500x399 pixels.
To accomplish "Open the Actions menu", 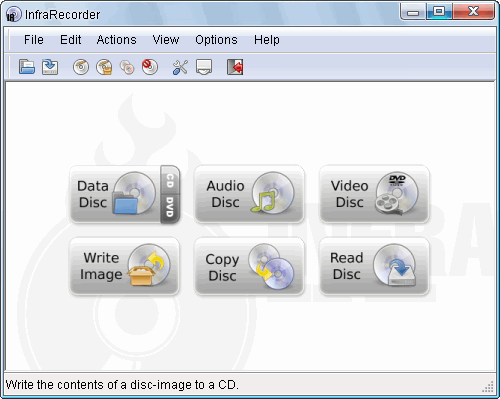I will [116, 40].
